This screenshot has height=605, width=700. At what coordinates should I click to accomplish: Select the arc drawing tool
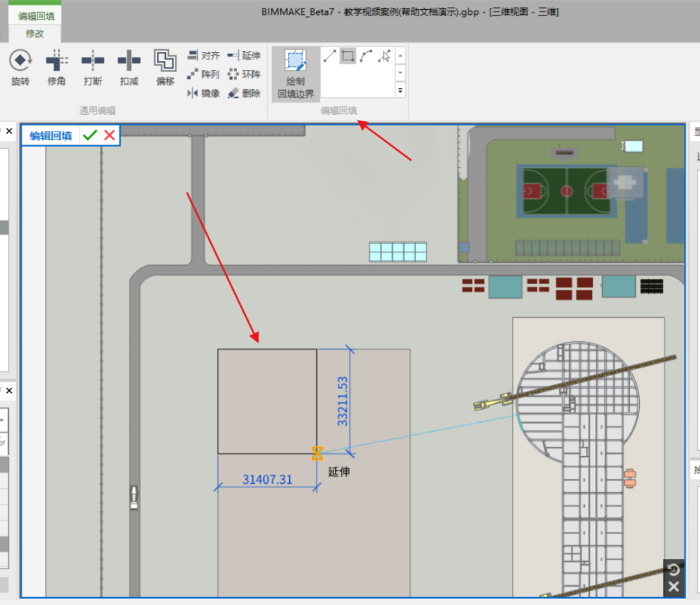[x=366, y=56]
